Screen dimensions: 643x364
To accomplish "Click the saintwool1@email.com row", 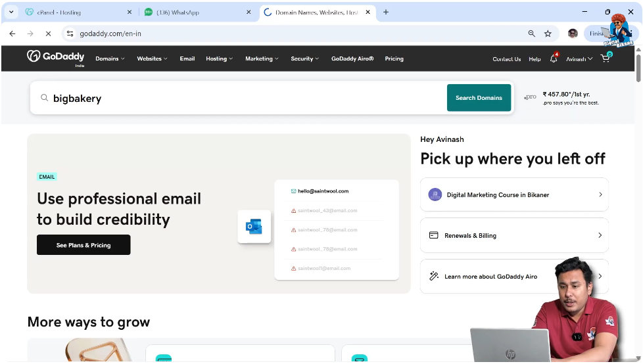I will coord(321,268).
